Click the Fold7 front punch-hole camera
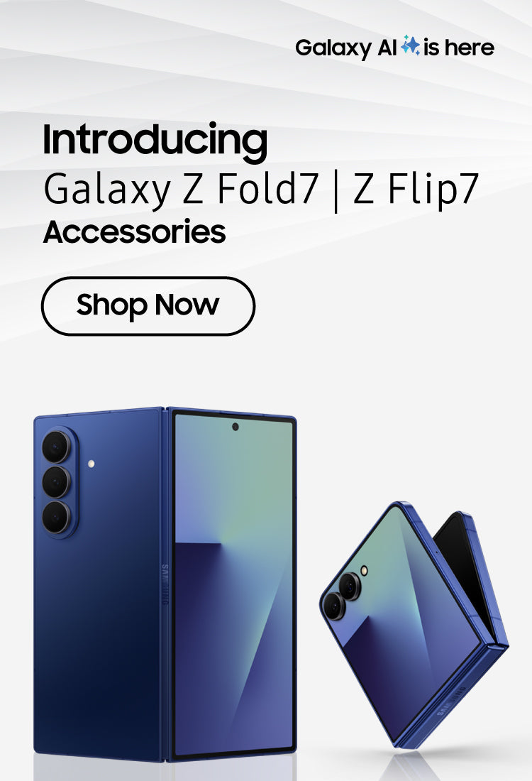The image size is (532, 781). pyautogui.click(x=235, y=427)
